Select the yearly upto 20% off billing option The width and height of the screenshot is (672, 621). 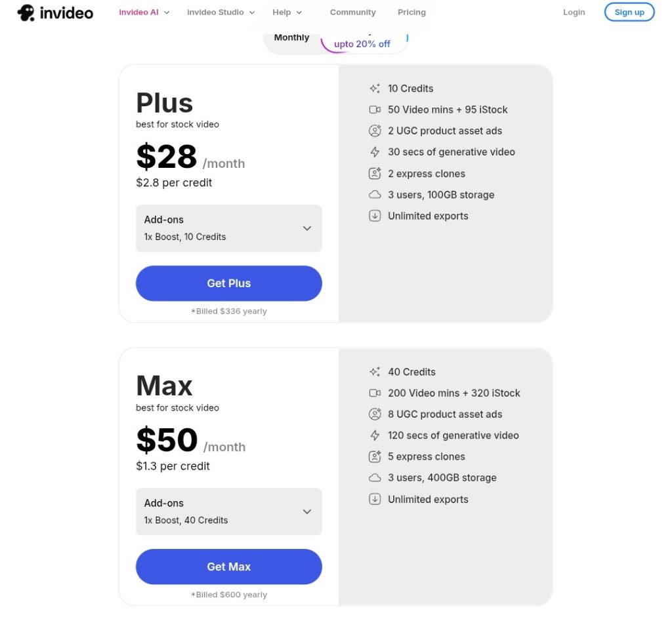pos(362,43)
